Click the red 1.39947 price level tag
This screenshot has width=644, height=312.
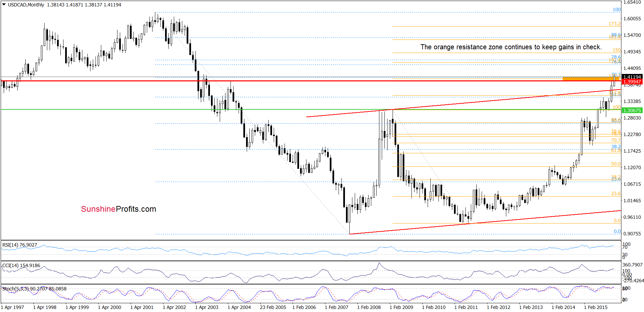pyautogui.click(x=632, y=82)
